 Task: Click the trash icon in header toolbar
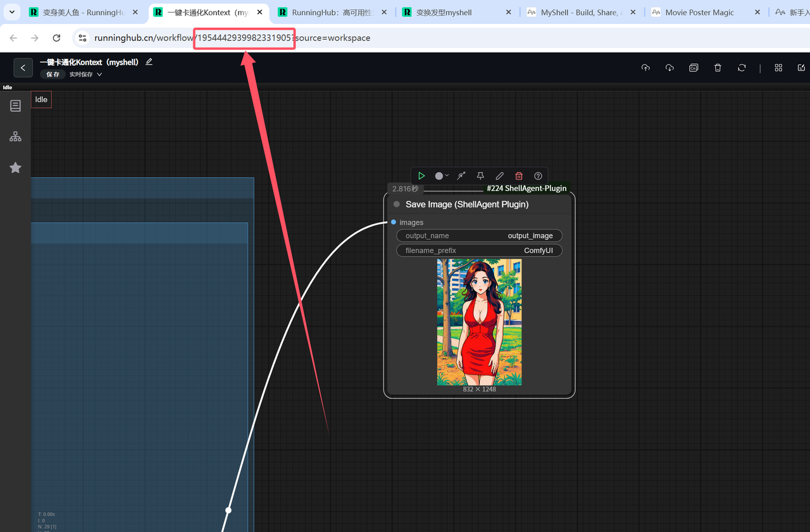tap(718, 68)
